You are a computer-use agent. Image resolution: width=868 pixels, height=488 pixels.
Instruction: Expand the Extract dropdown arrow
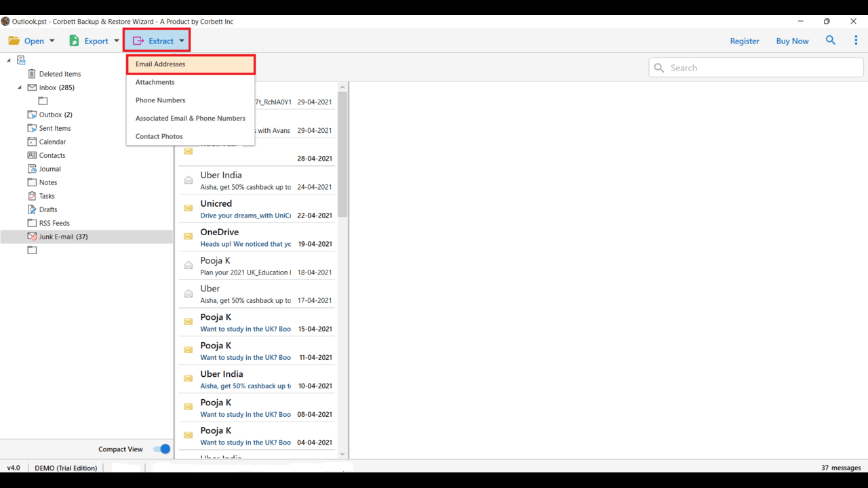182,41
